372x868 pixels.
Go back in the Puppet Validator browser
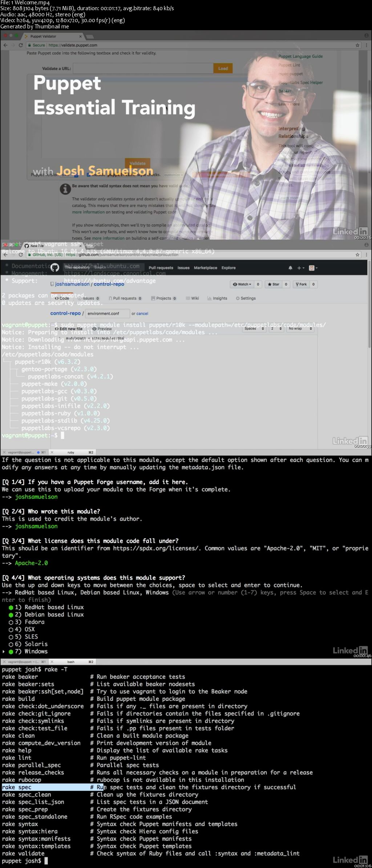pyautogui.click(x=5, y=45)
